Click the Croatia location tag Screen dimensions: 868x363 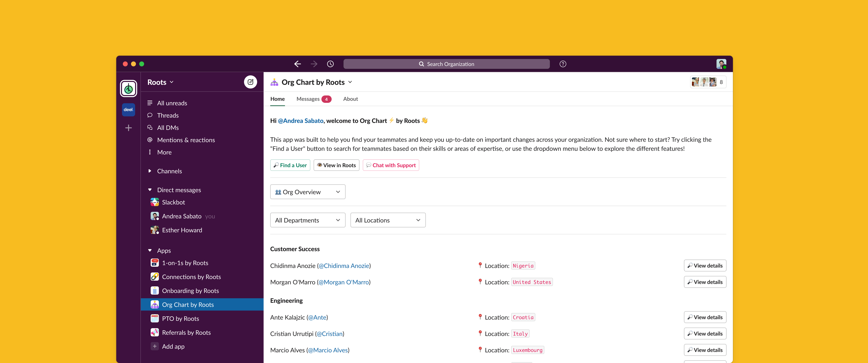click(x=523, y=317)
